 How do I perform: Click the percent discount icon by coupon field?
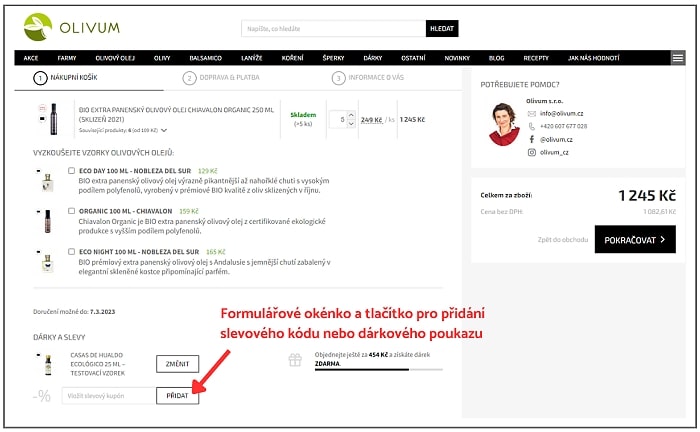tap(42, 395)
